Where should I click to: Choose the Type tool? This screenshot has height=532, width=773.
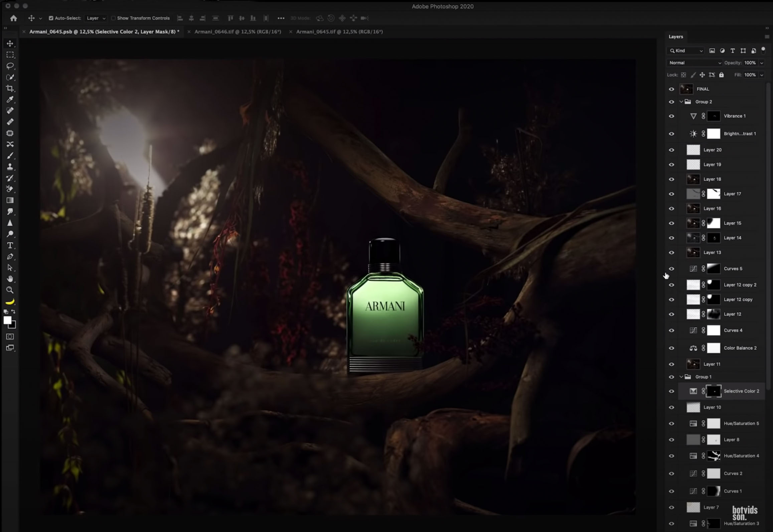tap(10, 245)
